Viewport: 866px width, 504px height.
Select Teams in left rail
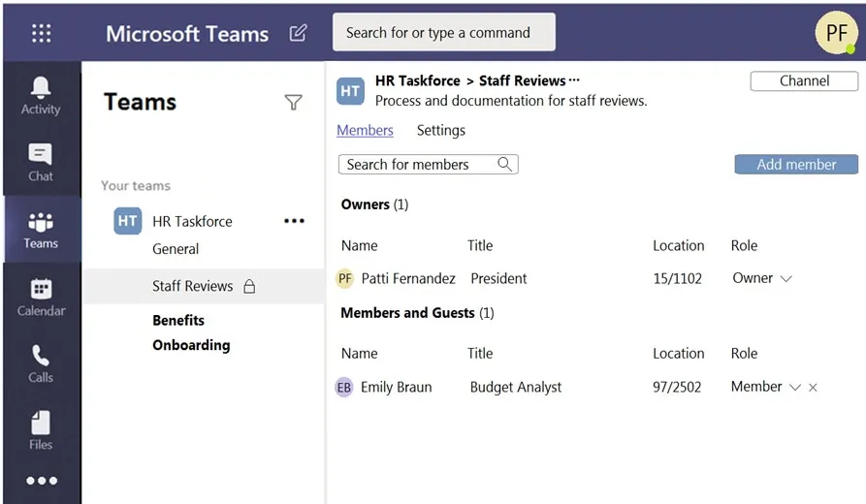click(x=41, y=230)
